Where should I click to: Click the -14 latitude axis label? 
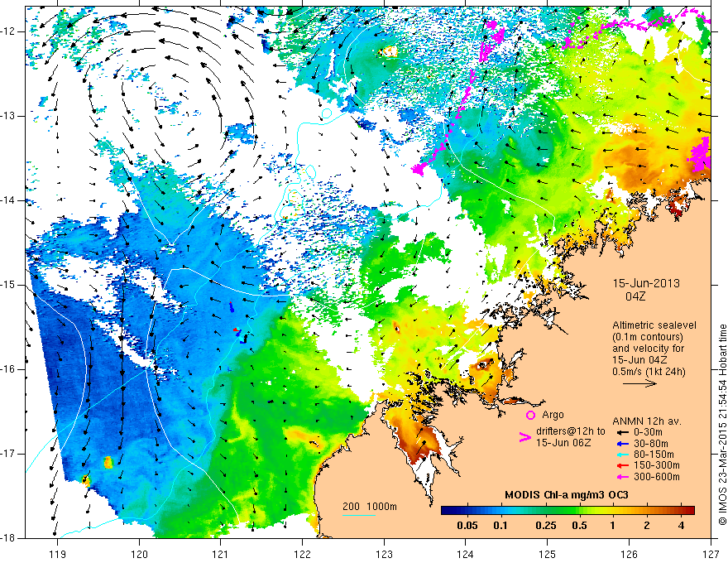[x=8, y=200]
